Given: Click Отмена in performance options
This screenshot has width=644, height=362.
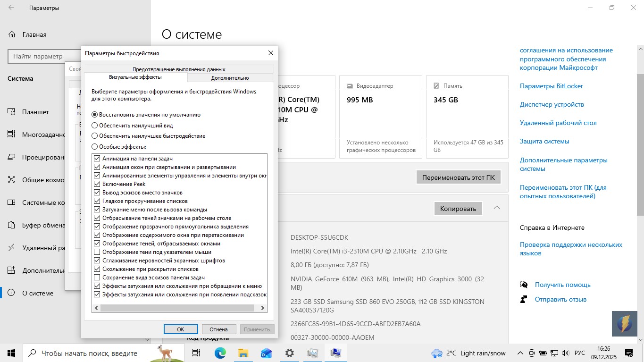Looking at the screenshot, I should coord(219,329).
